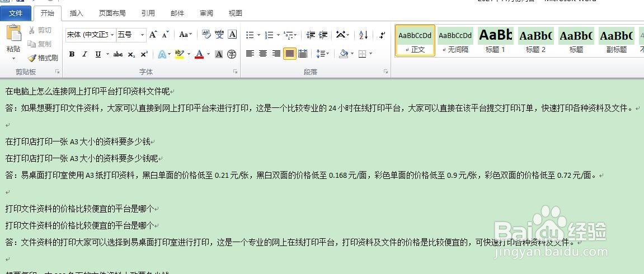Open the Clipboard (剪贴板) dialog launcher

(57, 72)
